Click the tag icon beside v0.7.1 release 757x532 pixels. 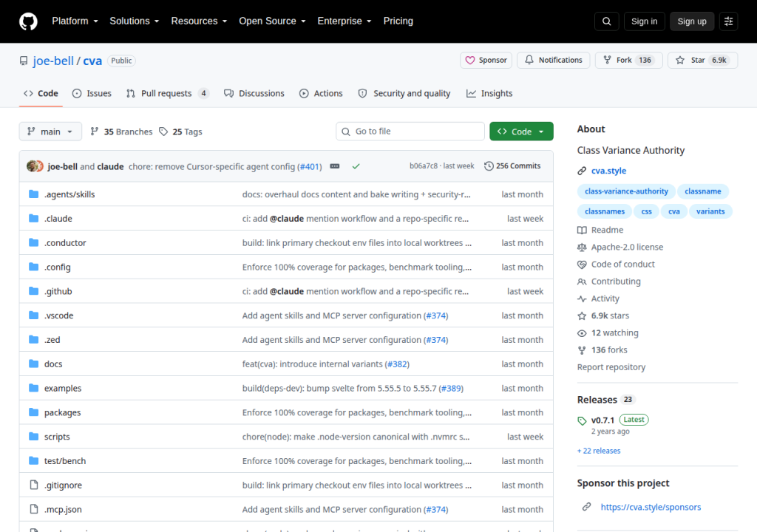(582, 420)
